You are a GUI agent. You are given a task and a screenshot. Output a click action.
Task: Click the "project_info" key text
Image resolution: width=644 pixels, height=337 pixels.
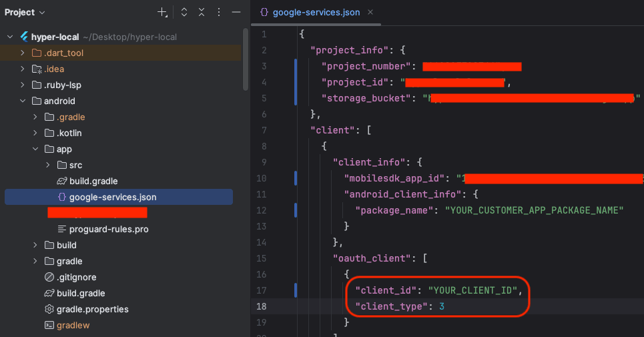click(350, 50)
